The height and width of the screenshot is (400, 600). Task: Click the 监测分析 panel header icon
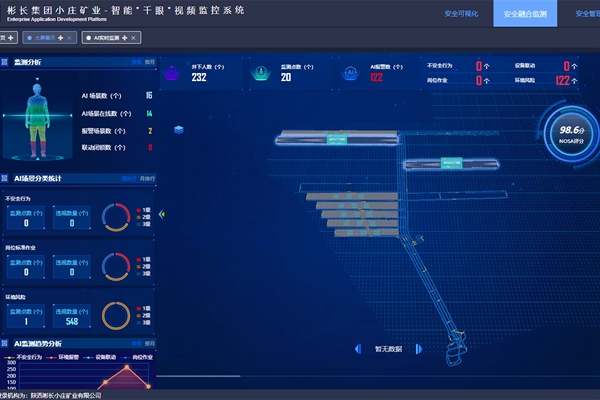coord(7,62)
